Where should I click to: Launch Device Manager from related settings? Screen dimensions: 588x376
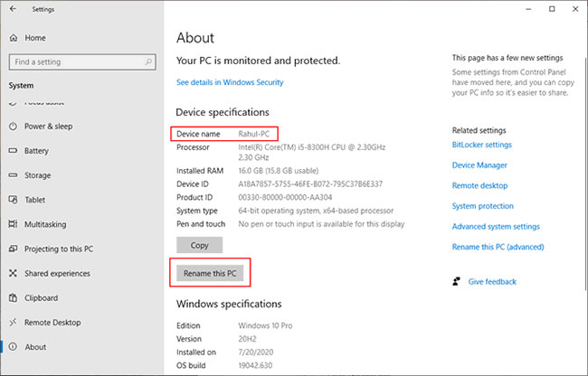point(480,164)
